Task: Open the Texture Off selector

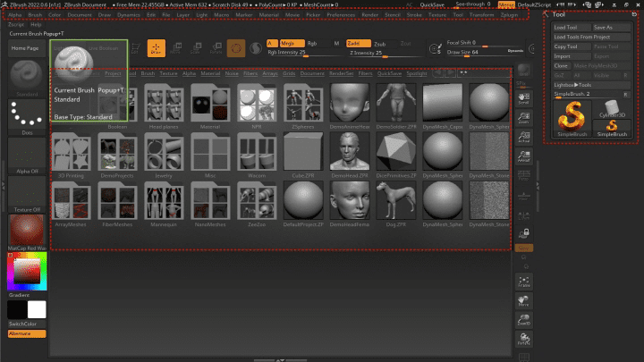Action: click(x=27, y=194)
